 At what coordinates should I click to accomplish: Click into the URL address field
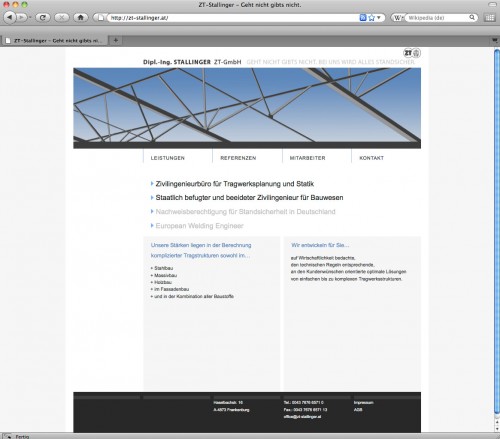(233, 18)
